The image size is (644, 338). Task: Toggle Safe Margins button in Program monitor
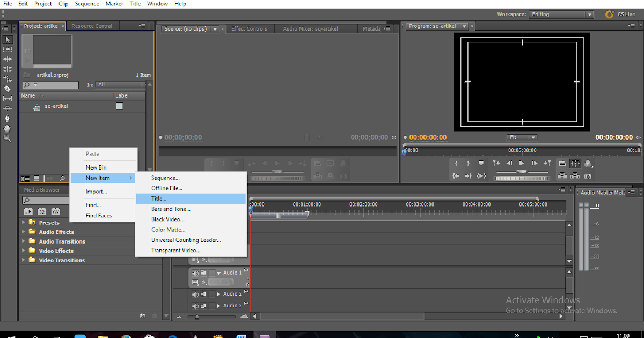coord(575,164)
